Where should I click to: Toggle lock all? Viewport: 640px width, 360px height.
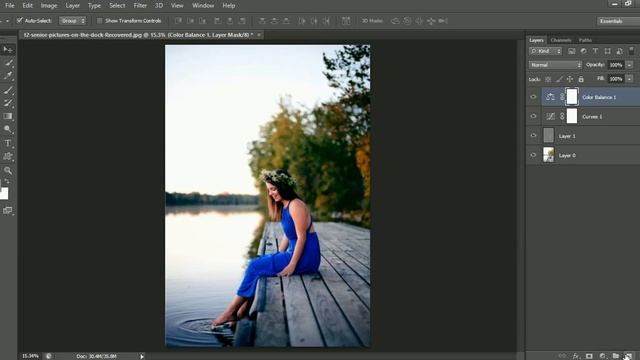point(581,79)
